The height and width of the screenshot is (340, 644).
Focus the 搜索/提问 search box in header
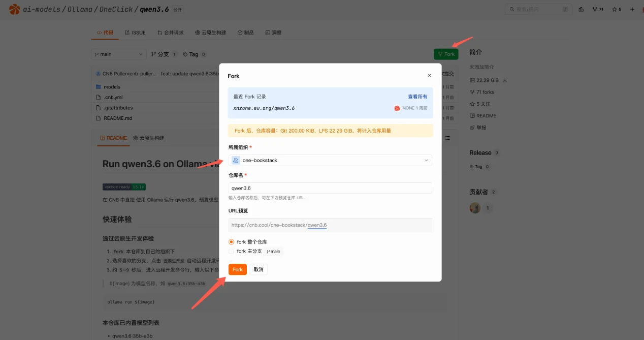(538, 9)
